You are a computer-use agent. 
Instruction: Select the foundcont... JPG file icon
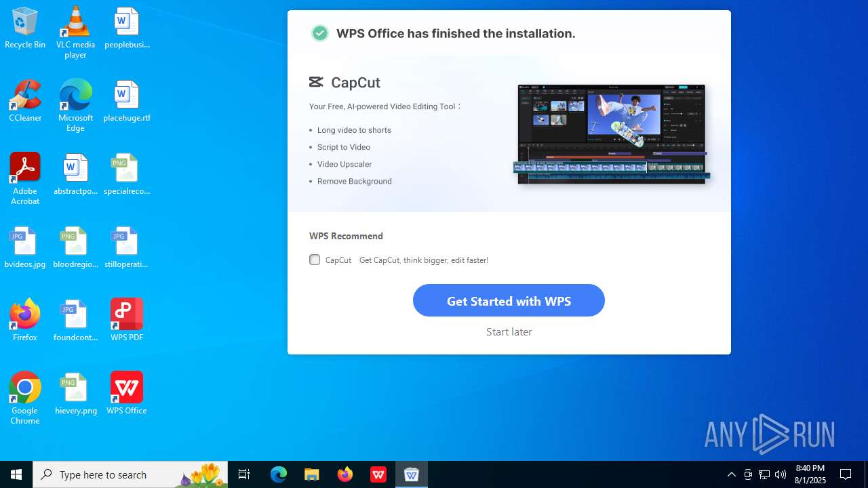(x=75, y=321)
